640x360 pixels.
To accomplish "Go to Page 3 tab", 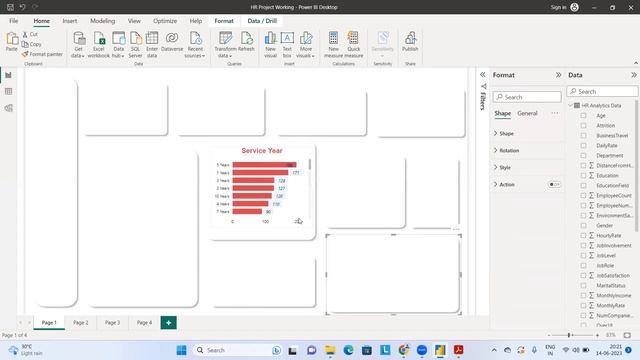I will pyautogui.click(x=112, y=322).
